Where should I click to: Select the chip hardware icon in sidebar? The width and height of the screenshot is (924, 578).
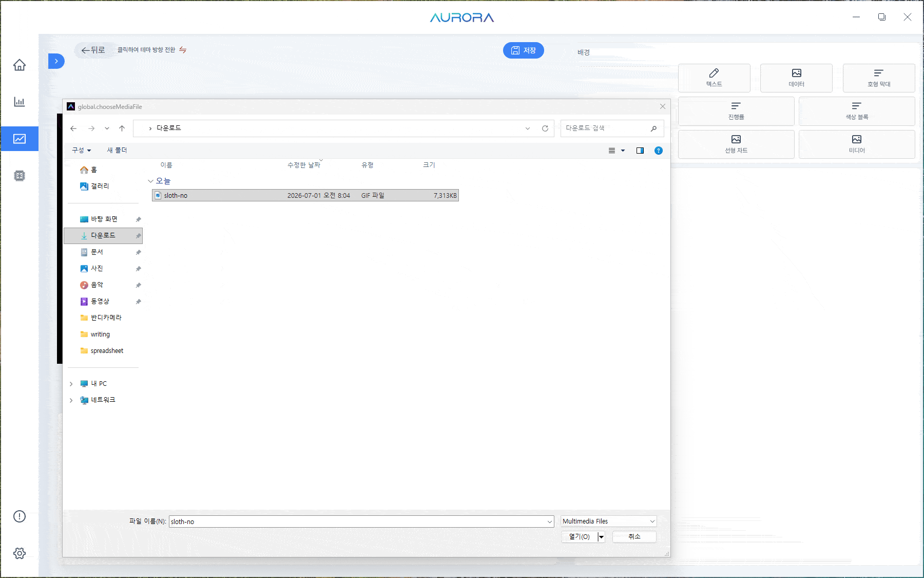(x=20, y=176)
